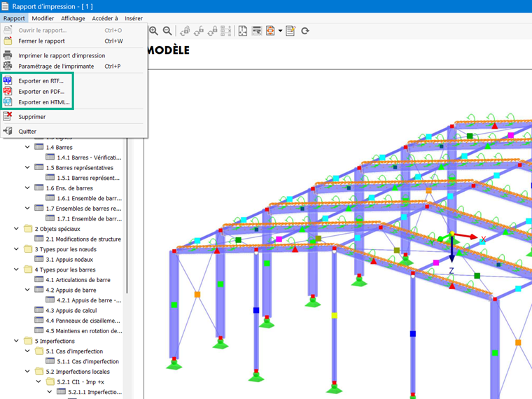Select 3.1 Appuis nodaux tree item

point(69,259)
